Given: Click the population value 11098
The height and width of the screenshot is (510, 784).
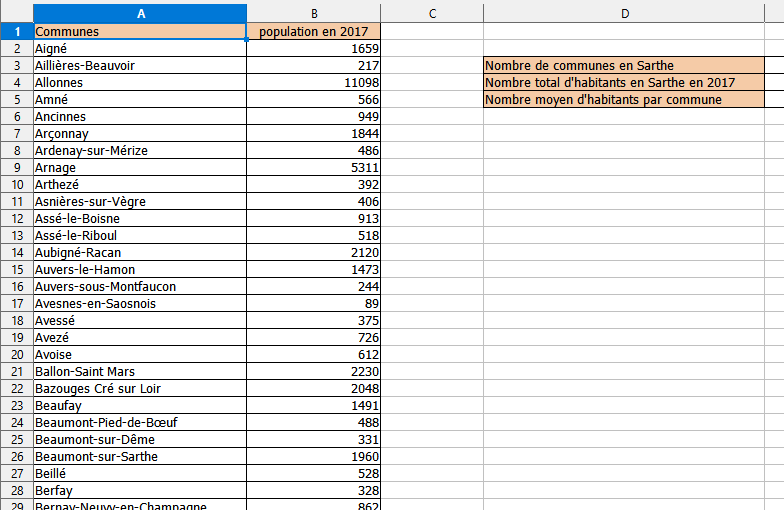Looking at the screenshot, I should (x=314, y=82).
